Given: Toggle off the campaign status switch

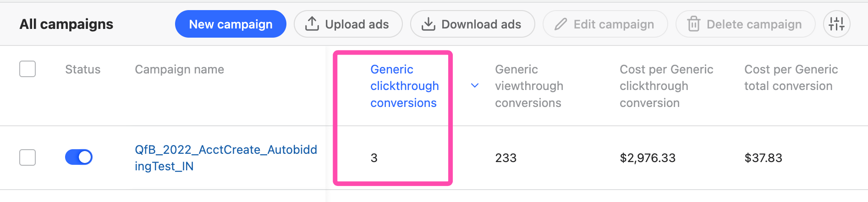Looking at the screenshot, I should (x=79, y=157).
